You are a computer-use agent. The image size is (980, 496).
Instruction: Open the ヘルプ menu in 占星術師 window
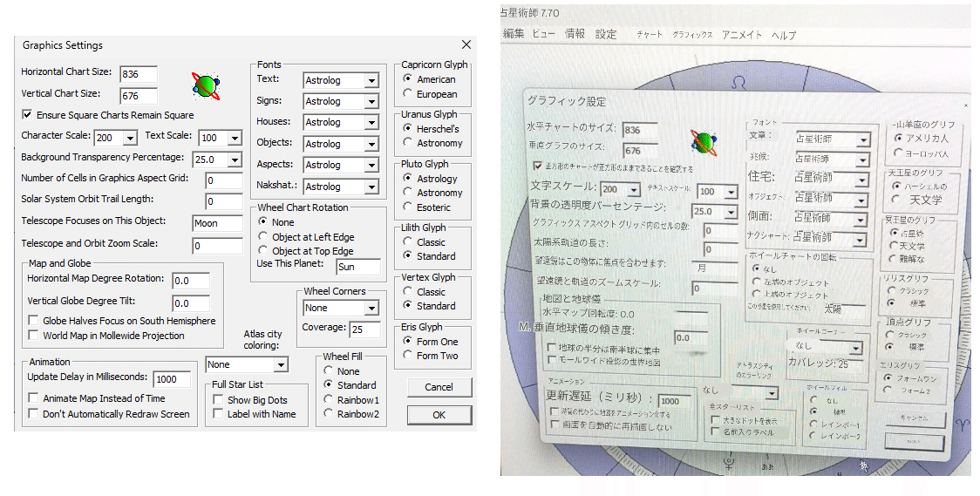[x=784, y=36]
